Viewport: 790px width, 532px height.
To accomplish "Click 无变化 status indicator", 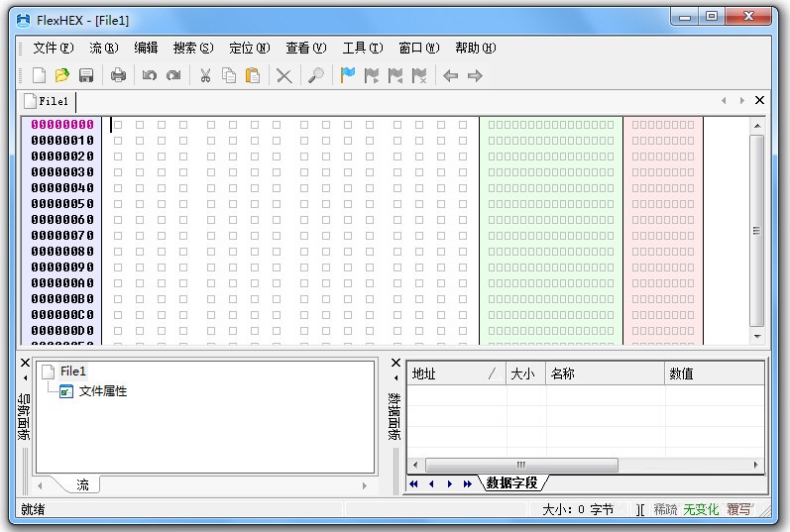I will tap(701, 509).
